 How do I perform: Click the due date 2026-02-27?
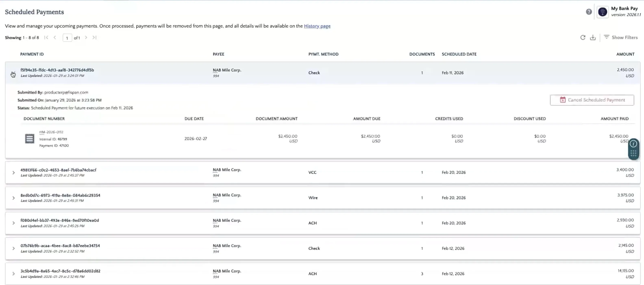[x=196, y=139]
